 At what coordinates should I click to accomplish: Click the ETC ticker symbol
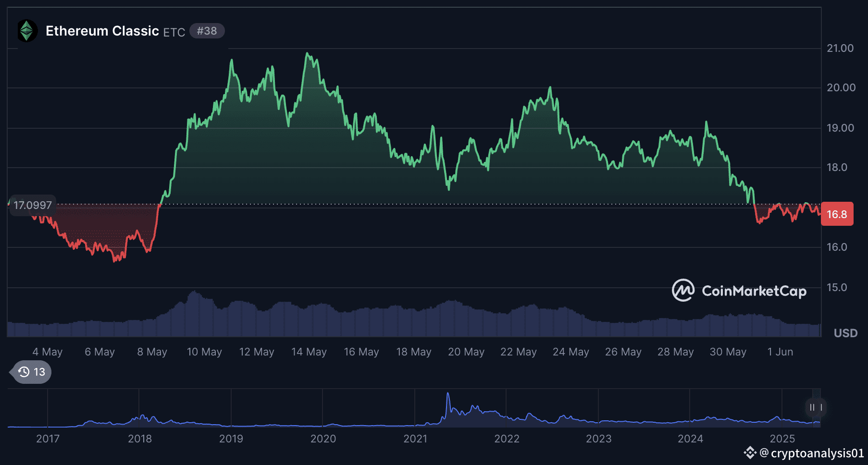174,32
